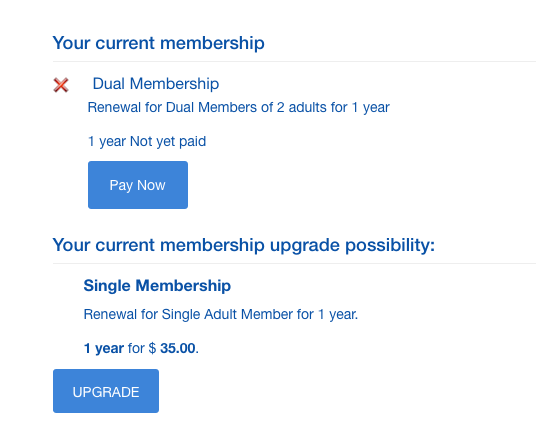Click 'Renewal for Dual Members' description text
The image size is (536, 428).
(239, 108)
